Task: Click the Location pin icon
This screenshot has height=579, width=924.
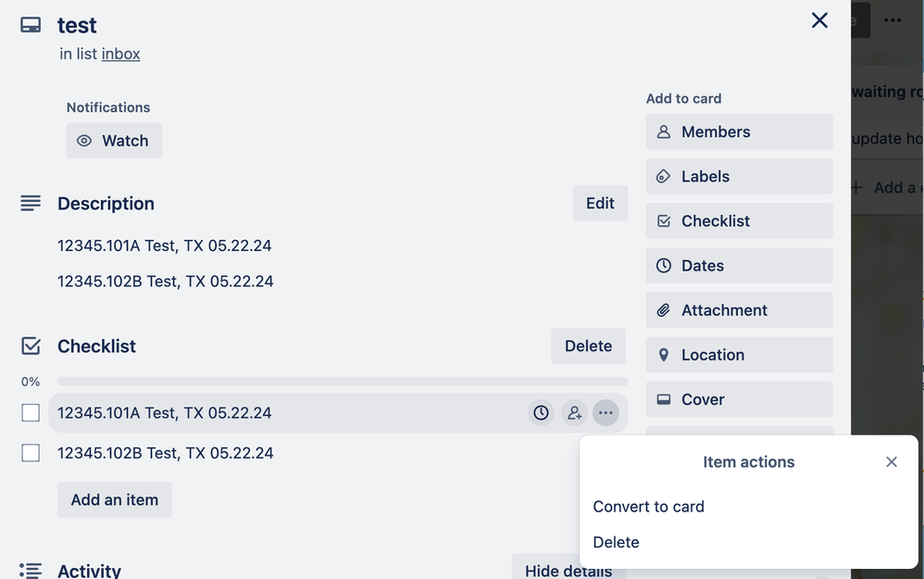Action: coord(663,355)
